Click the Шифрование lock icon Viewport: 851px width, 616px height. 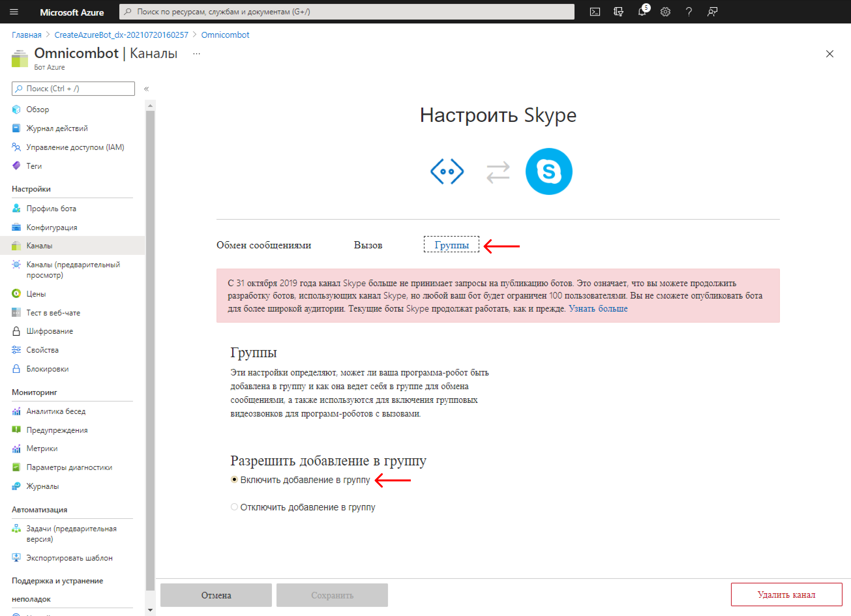click(x=16, y=331)
